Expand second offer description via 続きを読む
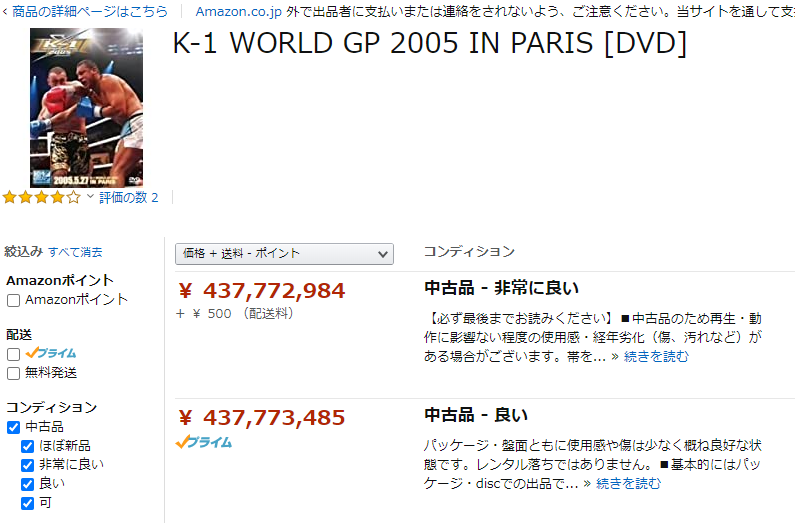 [x=628, y=484]
